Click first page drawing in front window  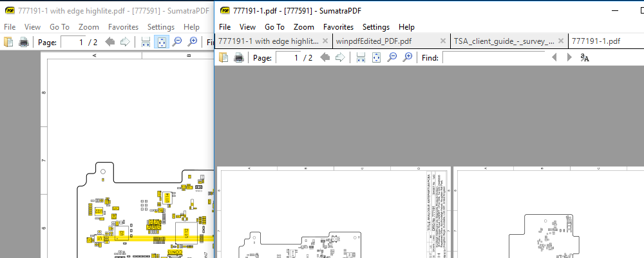(334, 212)
